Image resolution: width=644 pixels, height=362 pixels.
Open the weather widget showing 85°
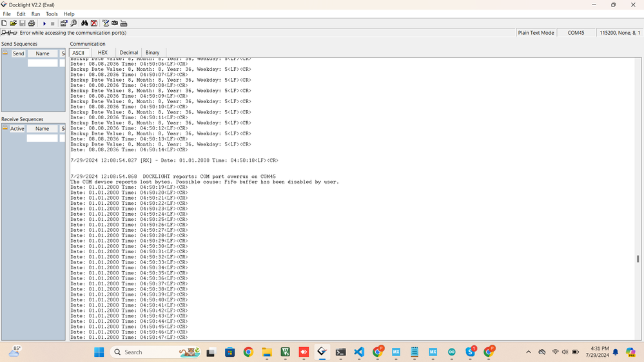coord(14,352)
